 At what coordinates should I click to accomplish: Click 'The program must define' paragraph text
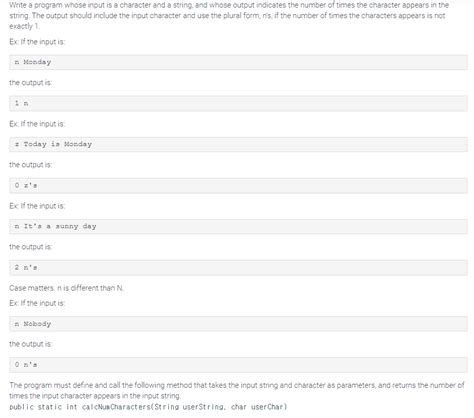(237, 391)
